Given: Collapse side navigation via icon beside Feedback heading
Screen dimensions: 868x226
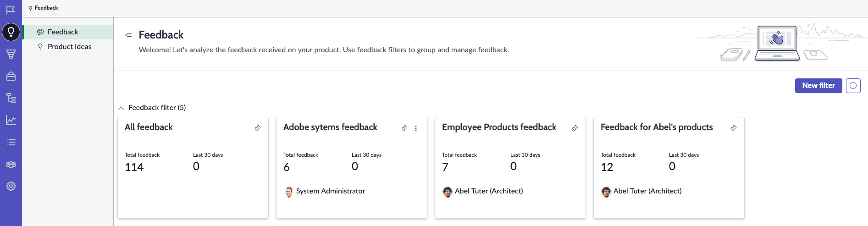Looking at the screenshot, I should coord(128,35).
